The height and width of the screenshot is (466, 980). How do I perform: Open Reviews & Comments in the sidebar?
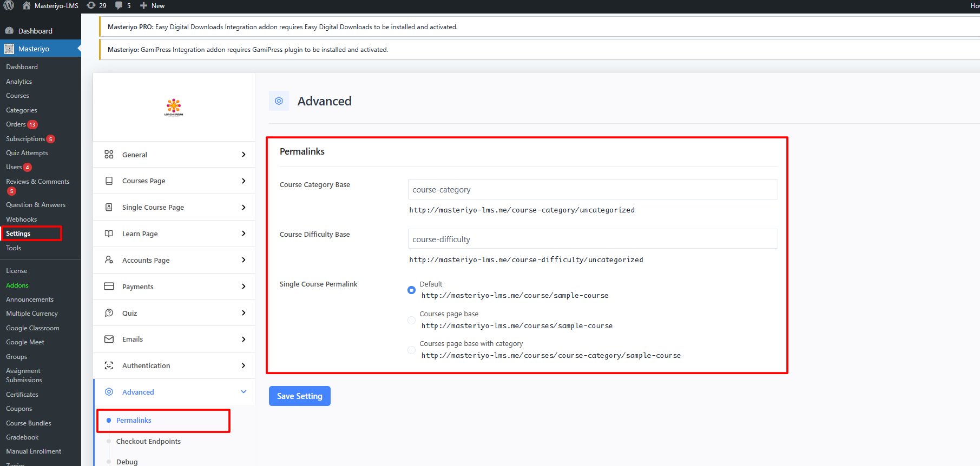tap(38, 182)
